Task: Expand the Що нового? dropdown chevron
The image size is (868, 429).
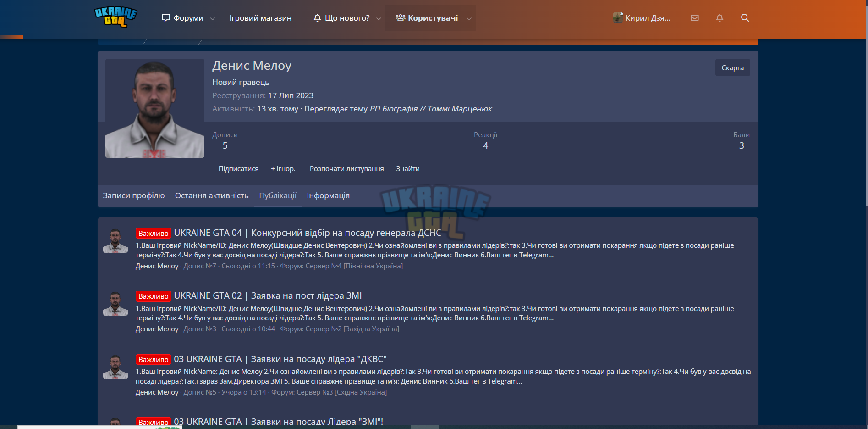Action: coord(379,18)
